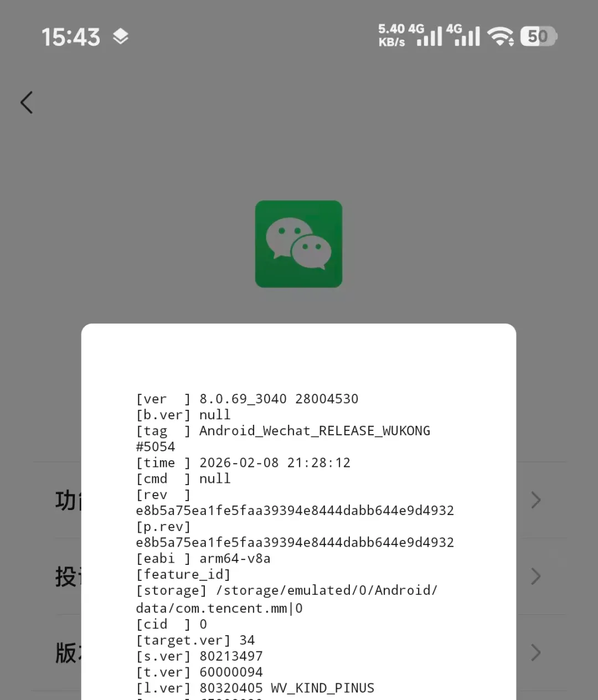Open the chevron on the 版 row

535,652
